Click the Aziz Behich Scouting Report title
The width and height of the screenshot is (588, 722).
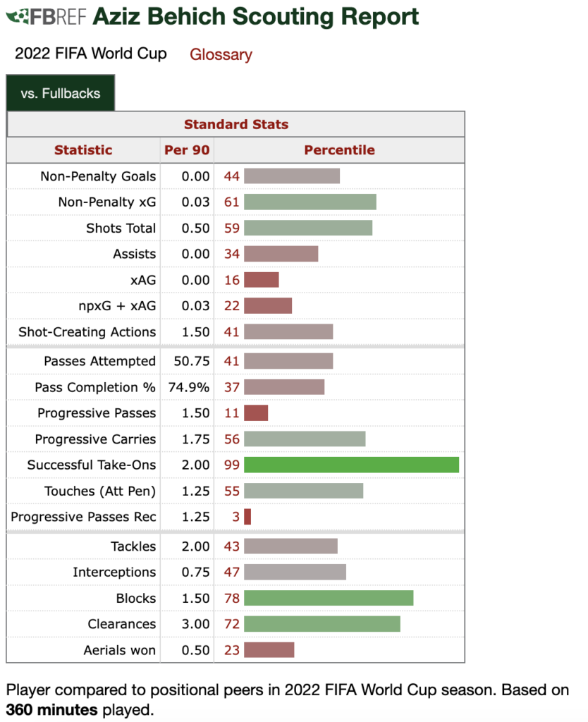255,16
